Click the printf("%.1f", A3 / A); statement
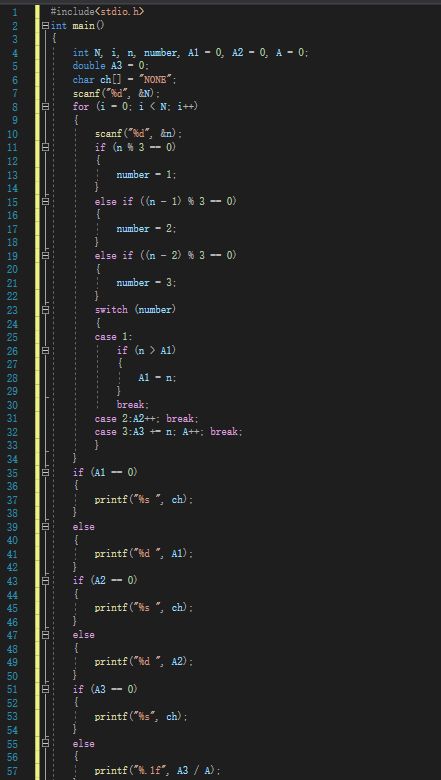 point(158,771)
